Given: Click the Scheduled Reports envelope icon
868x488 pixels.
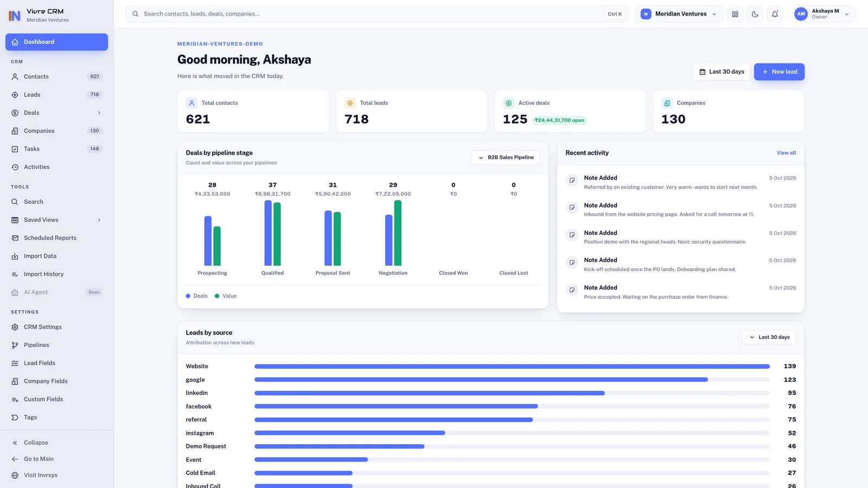Looking at the screenshot, I should click(15, 238).
